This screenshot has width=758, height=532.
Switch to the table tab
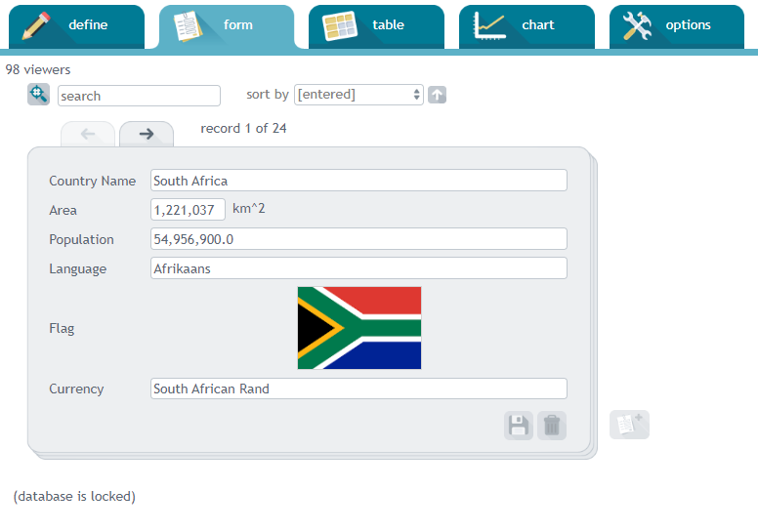377,26
